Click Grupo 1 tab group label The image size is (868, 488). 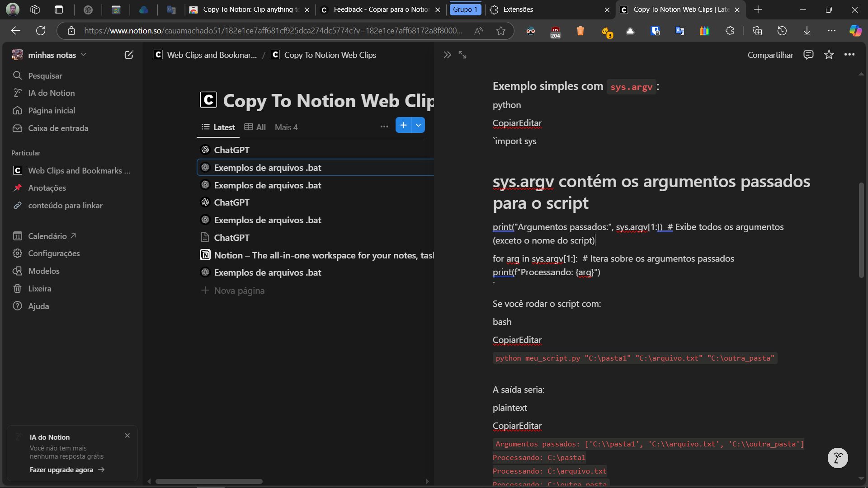465,9
